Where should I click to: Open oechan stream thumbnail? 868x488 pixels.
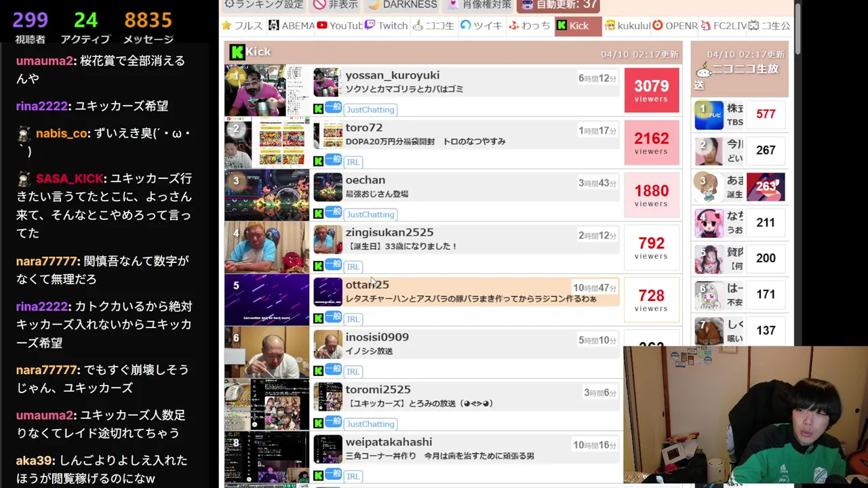(x=267, y=195)
